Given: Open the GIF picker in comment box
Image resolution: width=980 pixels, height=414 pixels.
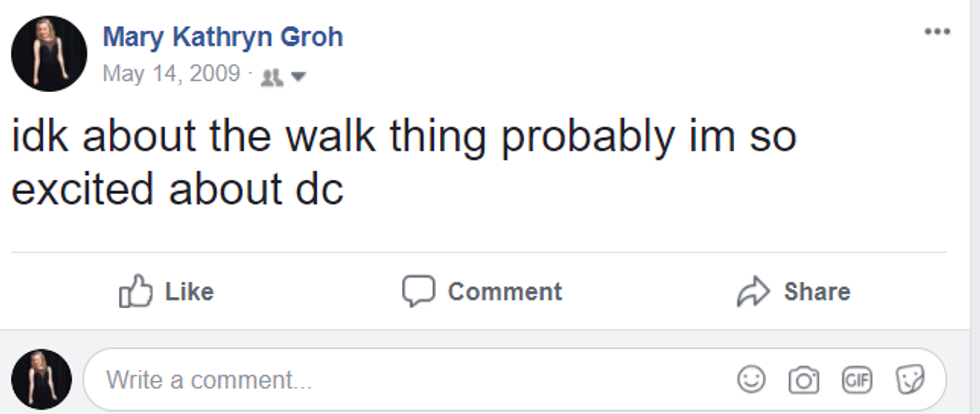Looking at the screenshot, I should tap(856, 380).
